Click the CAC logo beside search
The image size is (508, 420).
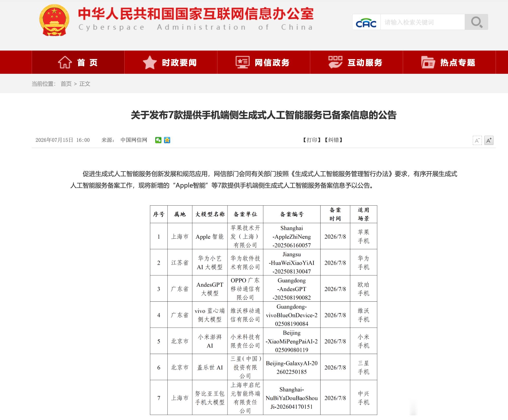tap(366, 22)
